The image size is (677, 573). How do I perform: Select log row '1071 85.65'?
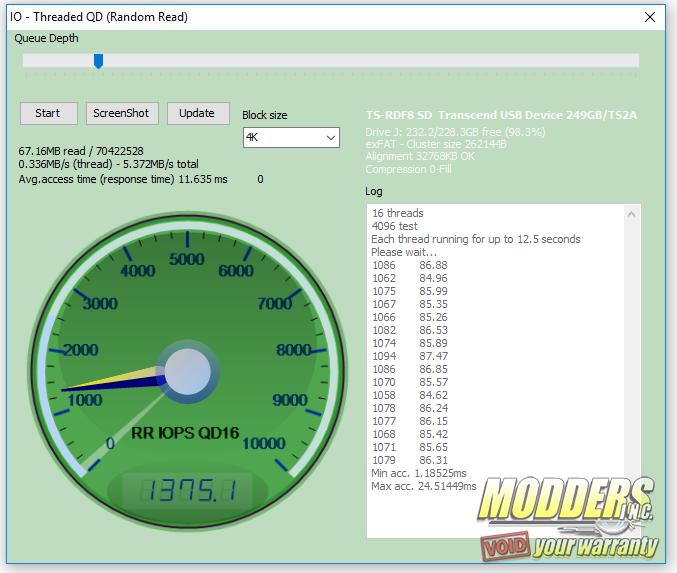pyautogui.click(x=410, y=447)
